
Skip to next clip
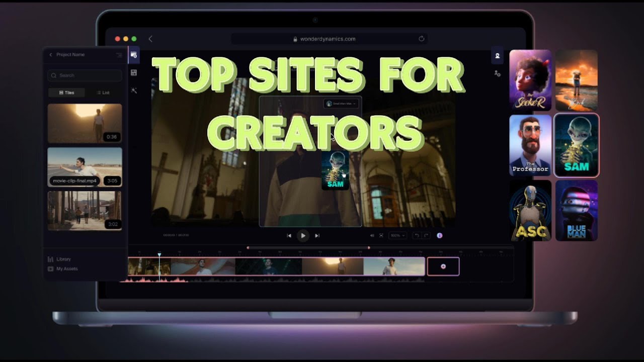317,235
